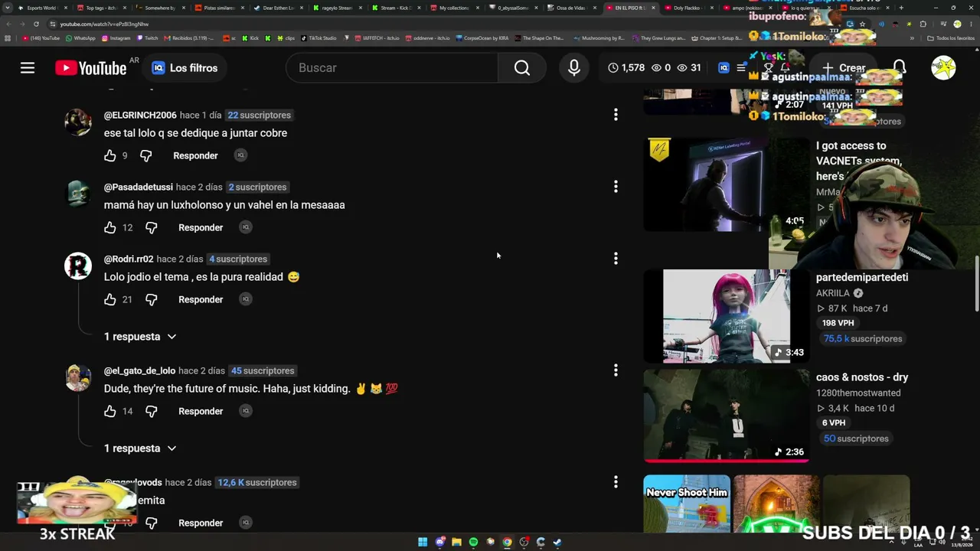Go to the YouTube home logo
980x551 pixels.
90,68
